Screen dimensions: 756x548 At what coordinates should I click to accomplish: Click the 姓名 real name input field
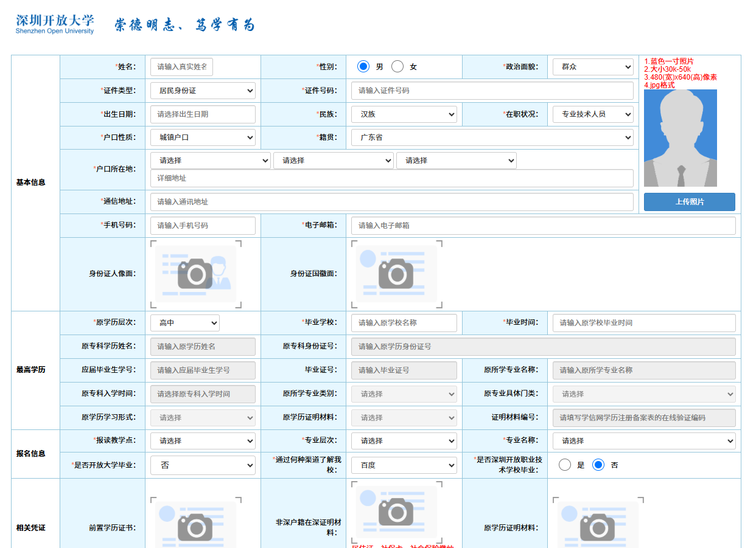tap(181, 67)
